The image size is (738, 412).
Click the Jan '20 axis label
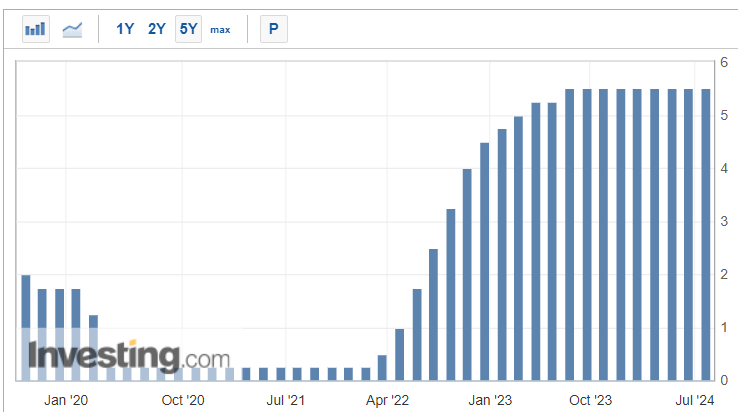point(66,400)
